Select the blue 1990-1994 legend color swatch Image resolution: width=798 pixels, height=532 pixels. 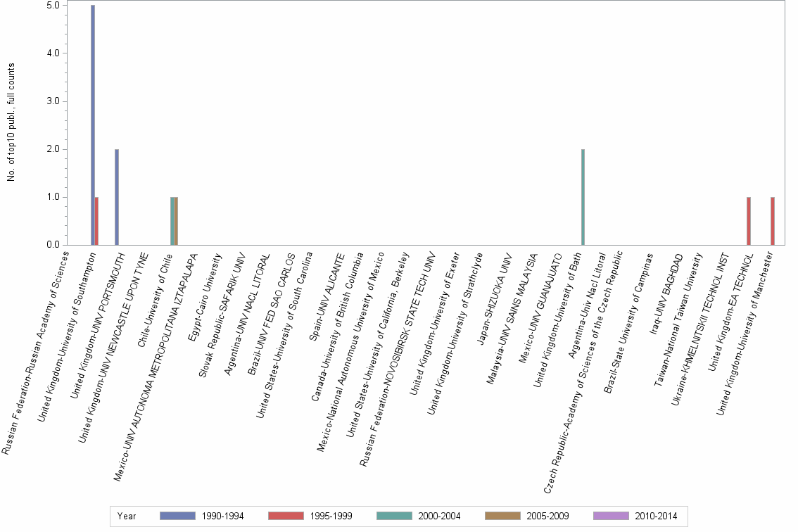tap(176, 516)
